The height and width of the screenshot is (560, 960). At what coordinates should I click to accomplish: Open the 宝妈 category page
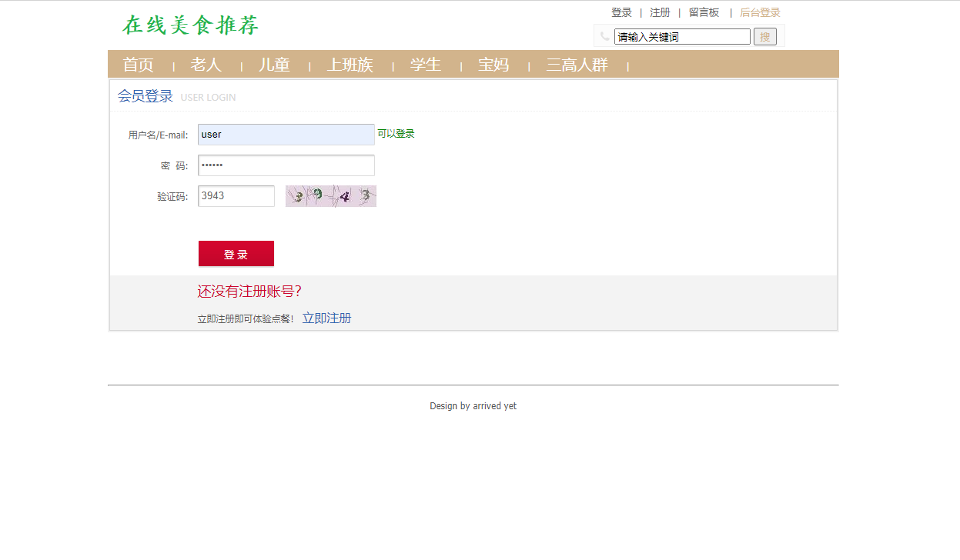click(x=493, y=65)
